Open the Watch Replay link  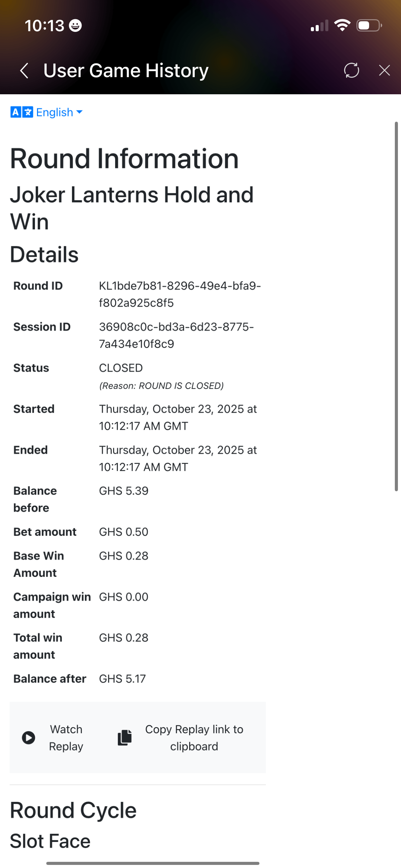tap(66, 738)
